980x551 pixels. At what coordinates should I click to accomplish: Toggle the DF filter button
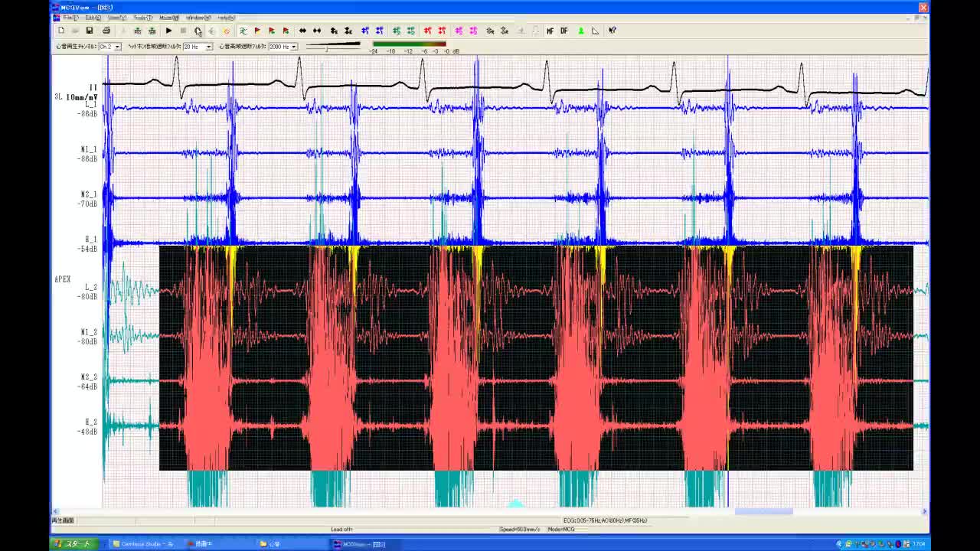point(564,31)
